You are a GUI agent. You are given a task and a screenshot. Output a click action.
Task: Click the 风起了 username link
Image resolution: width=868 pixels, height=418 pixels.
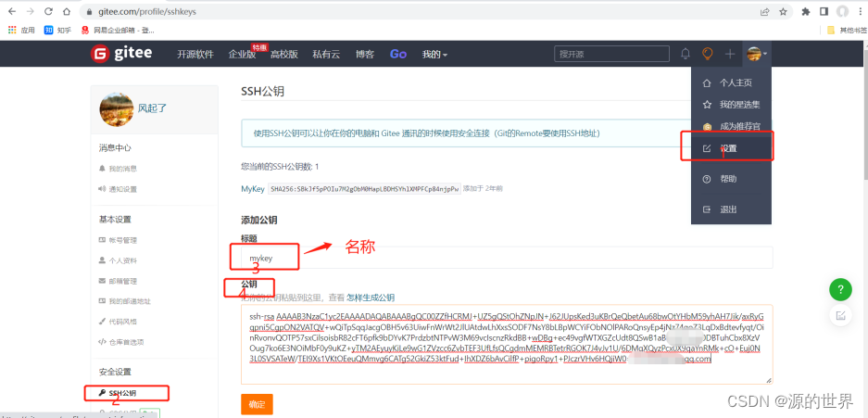(x=152, y=108)
